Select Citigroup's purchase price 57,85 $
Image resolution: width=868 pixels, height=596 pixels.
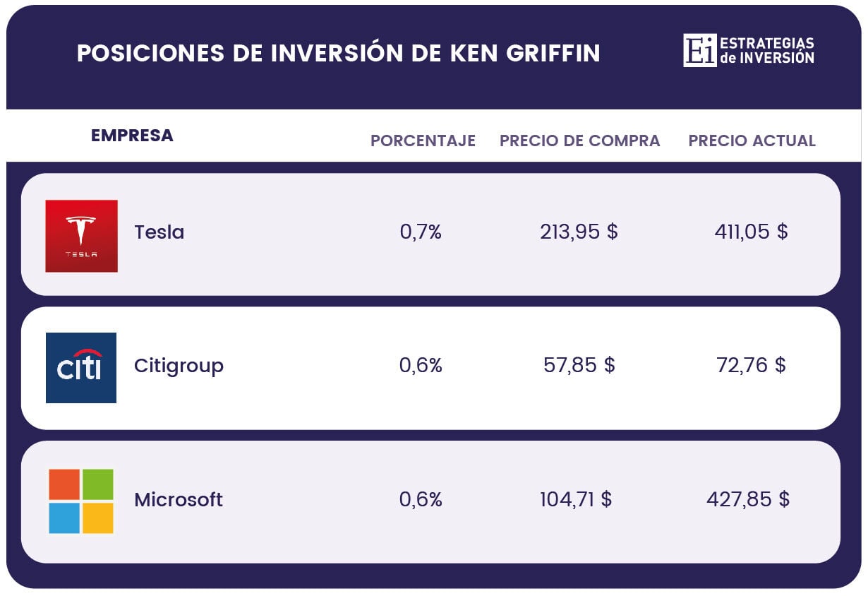pyautogui.click(x=579, y=365)
